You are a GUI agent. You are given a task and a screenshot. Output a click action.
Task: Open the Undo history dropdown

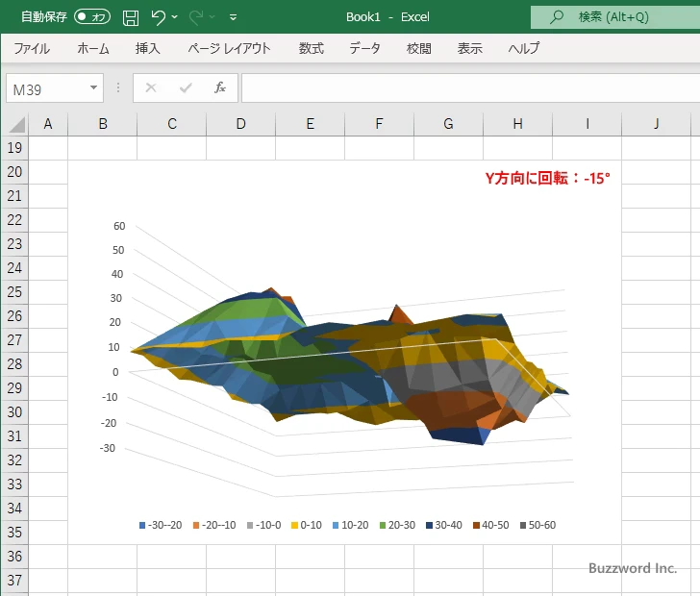(175, 17)
